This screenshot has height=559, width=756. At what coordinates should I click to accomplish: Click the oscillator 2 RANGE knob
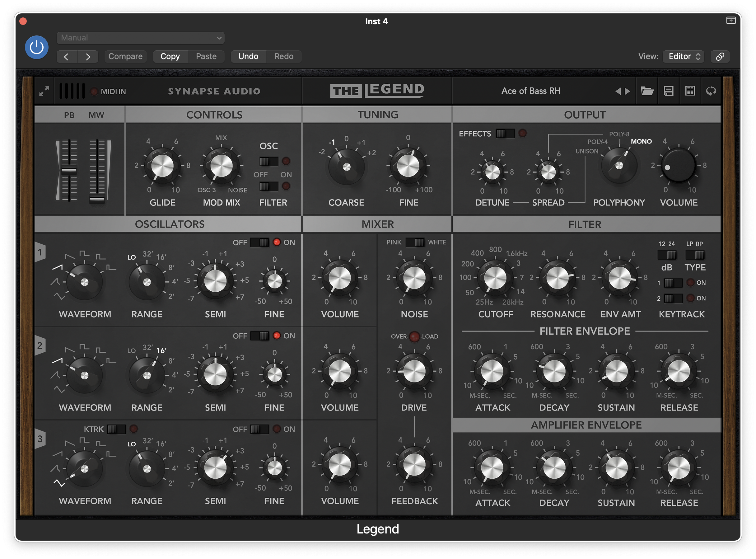pos(147,375)
